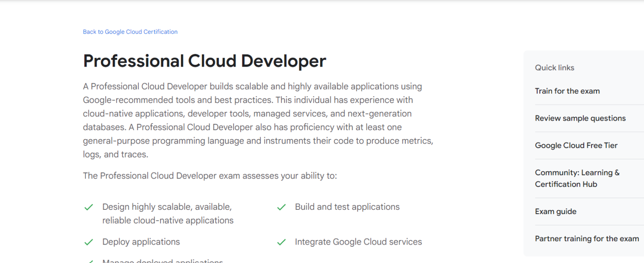
Task: Click the checkmark beside 'Deploy applications'
Action: (89, 242)
